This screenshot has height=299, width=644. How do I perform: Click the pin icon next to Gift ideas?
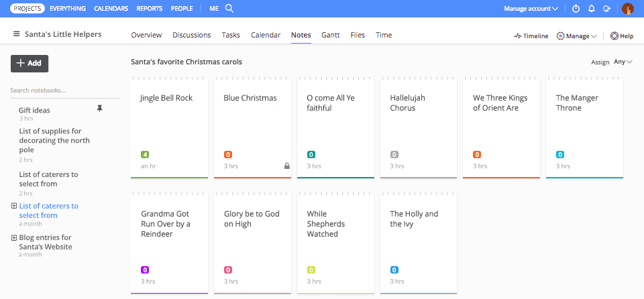coord(100,109)
